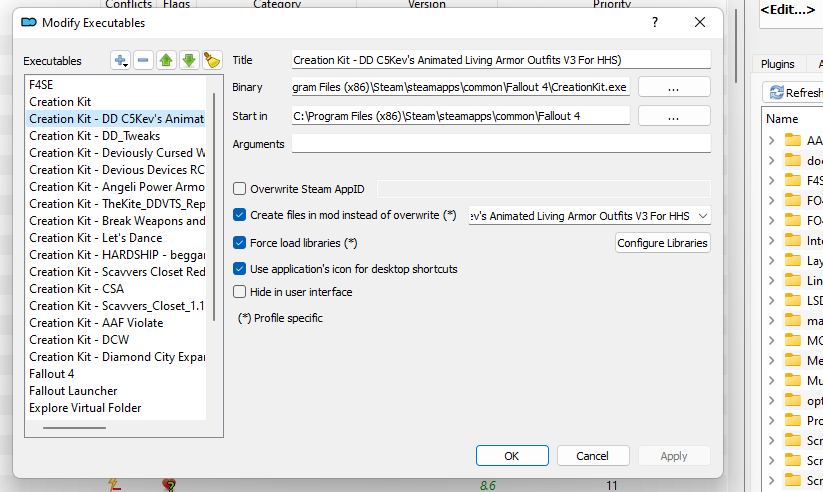Select Creation Kit - DD_Tweaks entry
The image size is (823, 492).
[115, 136]
